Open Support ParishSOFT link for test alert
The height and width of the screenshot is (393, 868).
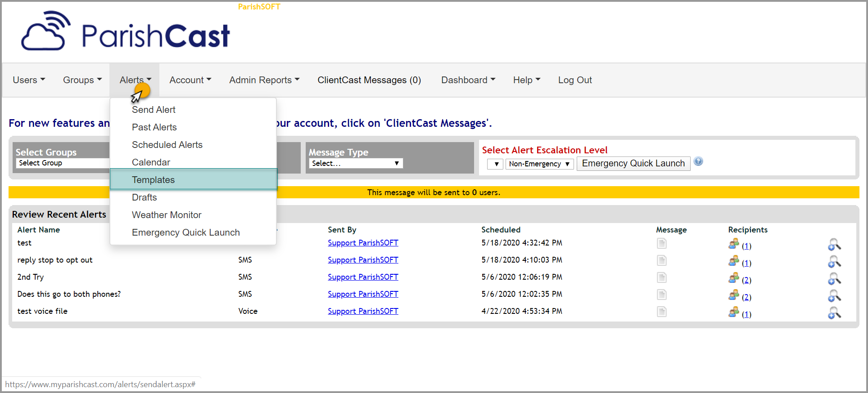tap(363, 243)
